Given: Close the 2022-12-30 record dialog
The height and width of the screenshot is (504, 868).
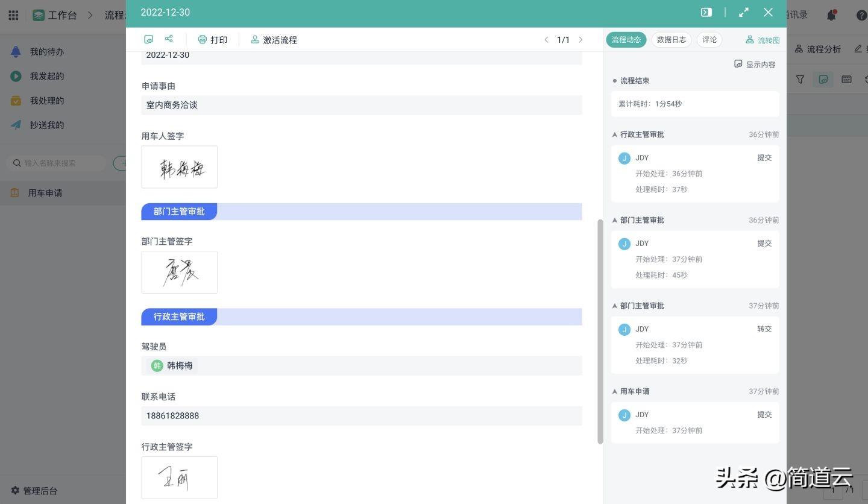Looking at the screenshot, I should (x=768, y=12).
